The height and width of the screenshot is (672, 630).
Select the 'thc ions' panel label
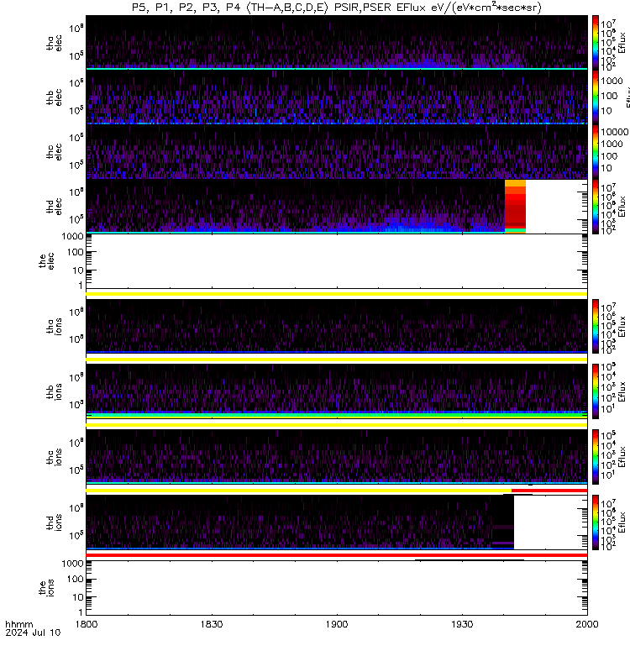pyautogui.click(x=54, y=457)
